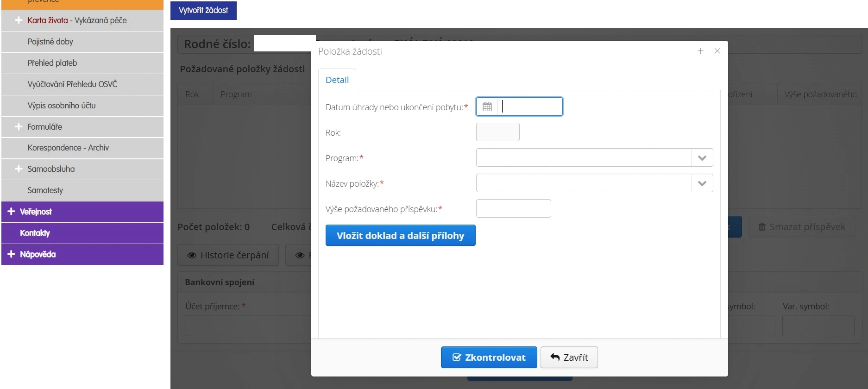Focus the Výše požadovaného příspěvku field
868x389 pixels.
click(x=513, y=208)
